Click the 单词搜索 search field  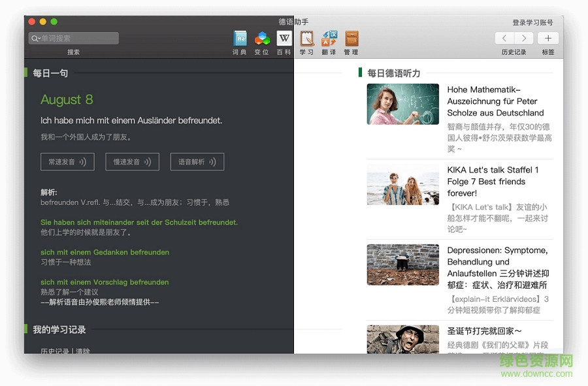point(78,39)
